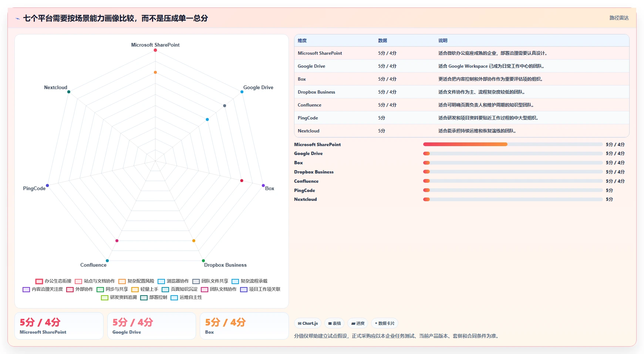
Task: Click the PingCode progress bar
Action: click(513, 190)
